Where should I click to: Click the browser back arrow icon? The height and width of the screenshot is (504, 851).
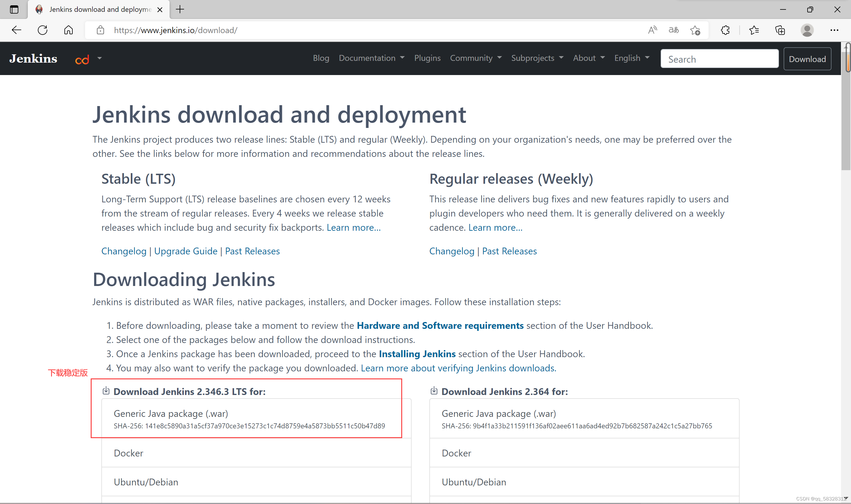16,30
